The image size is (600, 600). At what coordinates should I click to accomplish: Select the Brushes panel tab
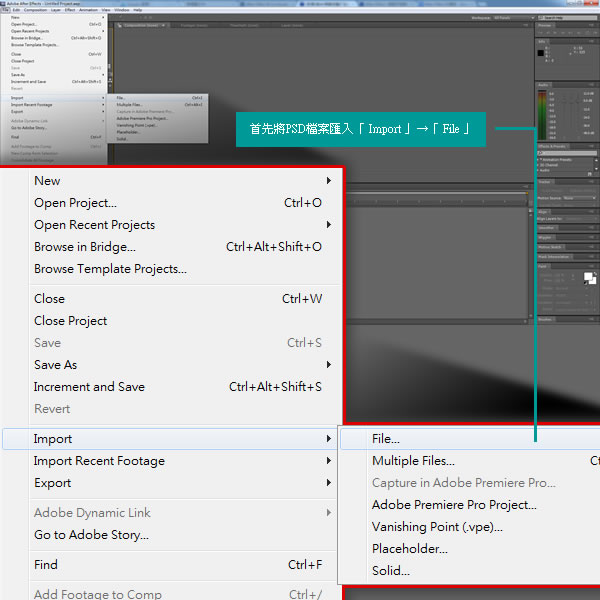coord(546,319)
